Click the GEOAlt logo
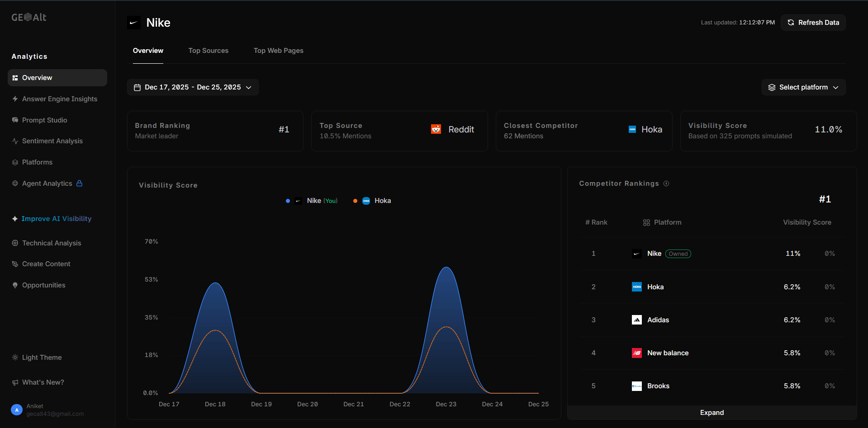This screenshot has height=428, width=868. [x=29, y=17]
